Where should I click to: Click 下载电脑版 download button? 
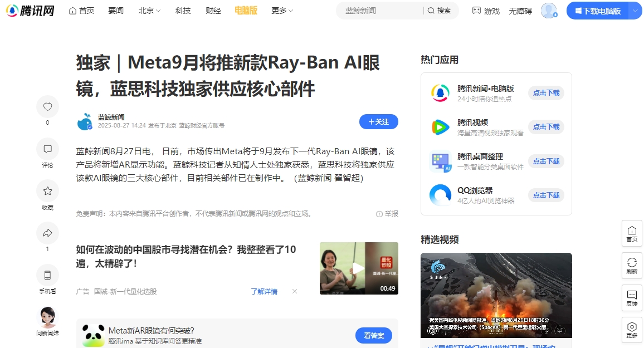tap(598, 11)
